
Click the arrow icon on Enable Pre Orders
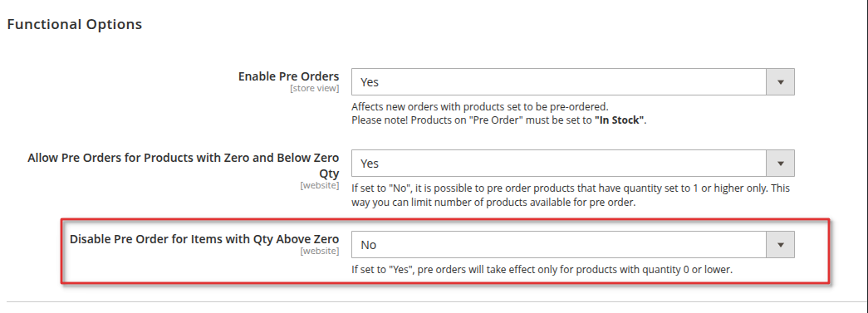[781, 82]
